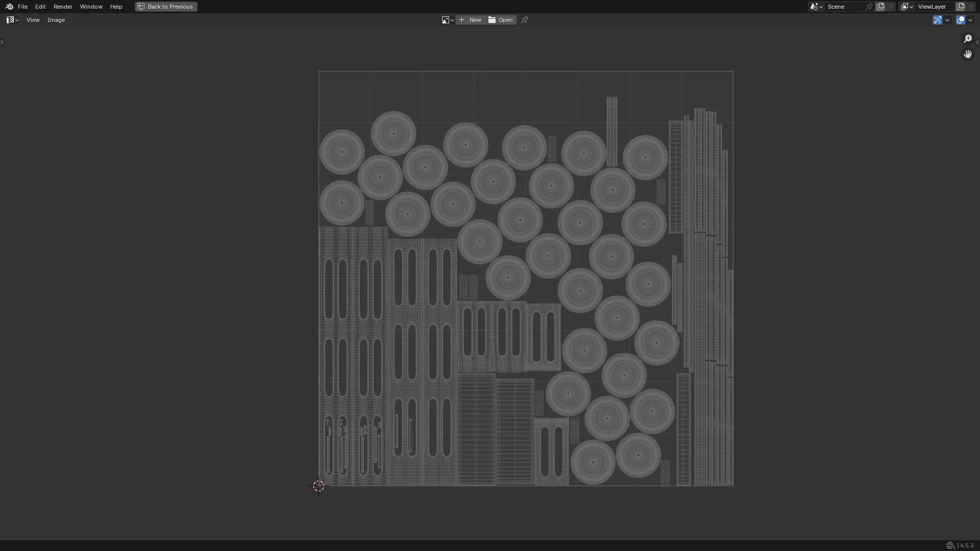This screenshot has width=980, height=551.
Task: Toggle the scene pin icon
Action: (869, 7)
